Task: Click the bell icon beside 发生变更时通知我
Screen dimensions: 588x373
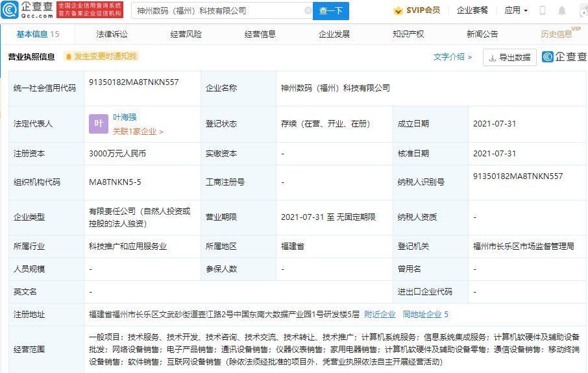Action: pyautogui.click(x=69, y=56)
